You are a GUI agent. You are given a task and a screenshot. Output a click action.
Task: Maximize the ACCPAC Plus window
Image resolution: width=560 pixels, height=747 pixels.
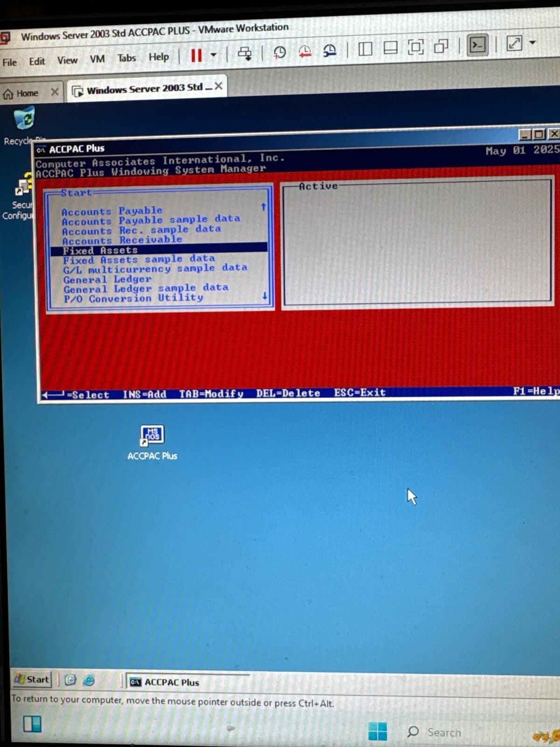pyautogui.click(x=539, y=134)
